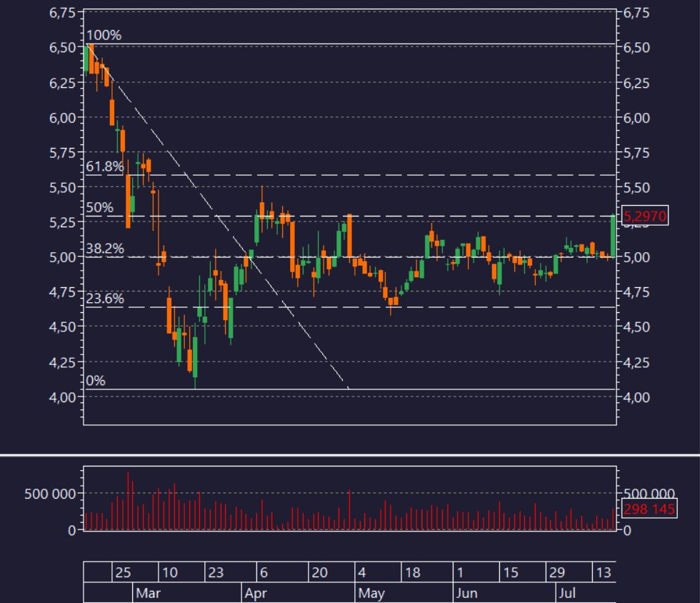Screen dimensions: 700x603
Task: Click date marker 13 on time axis
Action: pyautogui.click(x=604, y=572)
